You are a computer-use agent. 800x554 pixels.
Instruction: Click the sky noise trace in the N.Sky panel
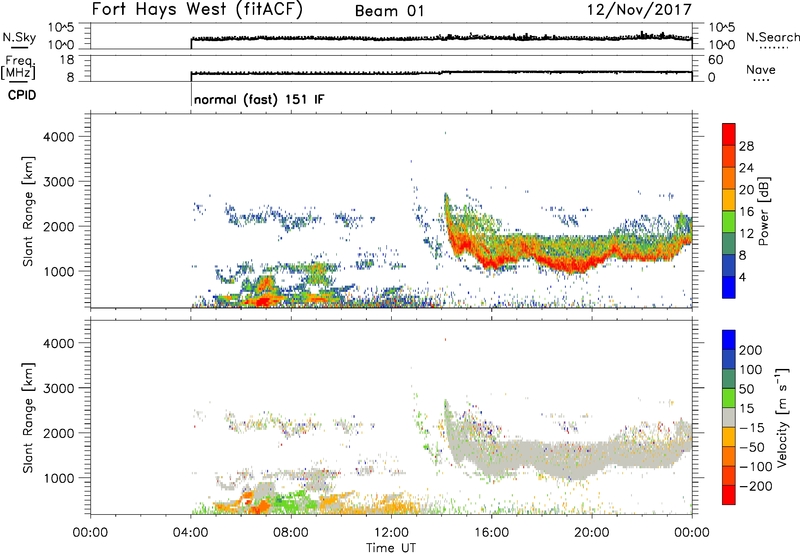(x=441, y=38)
